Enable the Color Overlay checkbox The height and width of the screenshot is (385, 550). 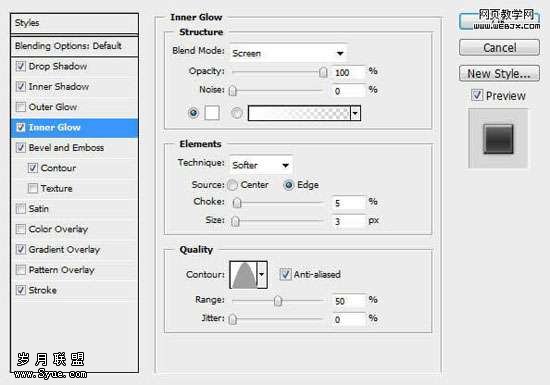(x=21, y=229)
